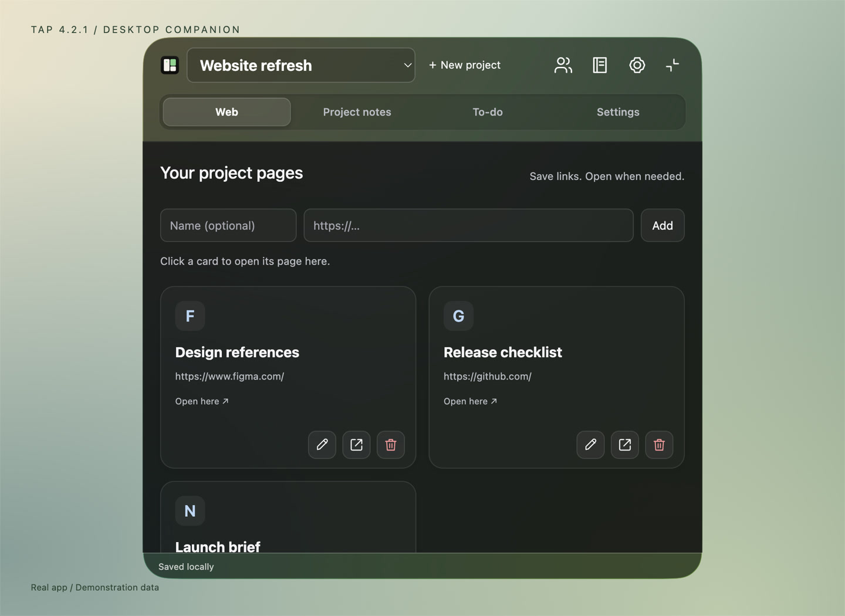Switch to the Web tab
The width and height of the screenshot is (845, 616).
pyautogui.click(x=227, y=112)
